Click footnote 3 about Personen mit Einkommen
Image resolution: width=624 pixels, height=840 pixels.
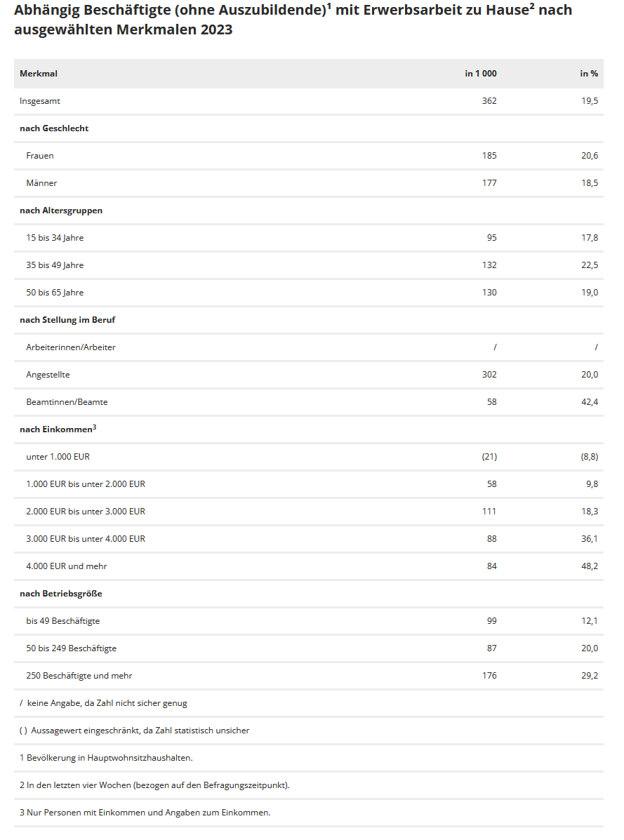click(x=145, y=813)
